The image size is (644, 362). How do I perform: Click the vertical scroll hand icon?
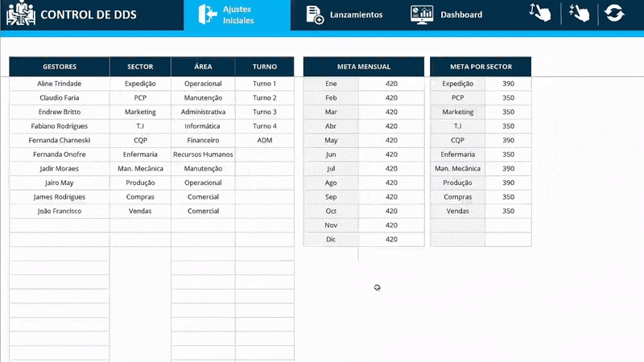[540, 14]
